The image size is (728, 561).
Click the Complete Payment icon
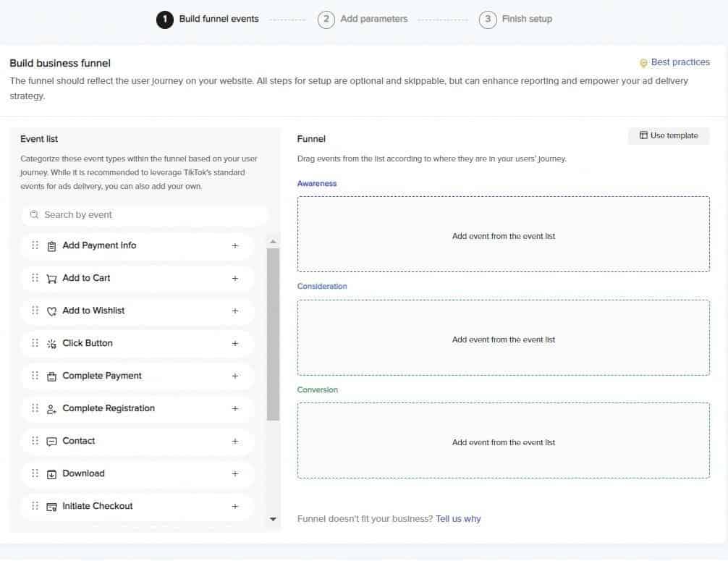point(51,376)
